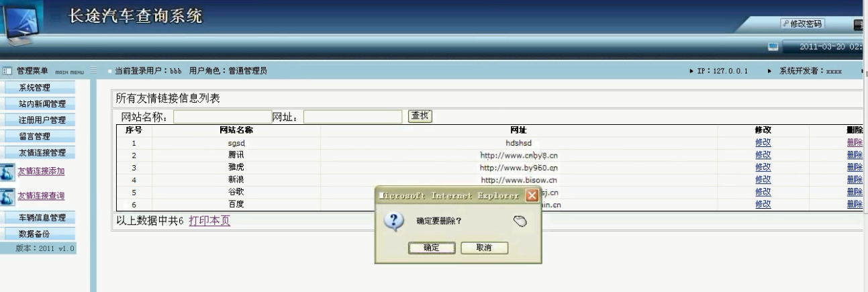
Task: Click the 网址 column header
Action: (519, 130)
